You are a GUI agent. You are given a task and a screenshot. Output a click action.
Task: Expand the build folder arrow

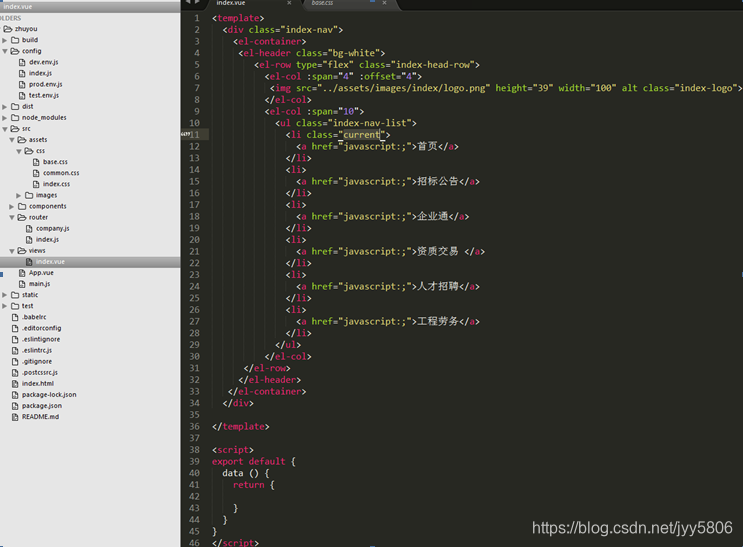click(5, 40)
